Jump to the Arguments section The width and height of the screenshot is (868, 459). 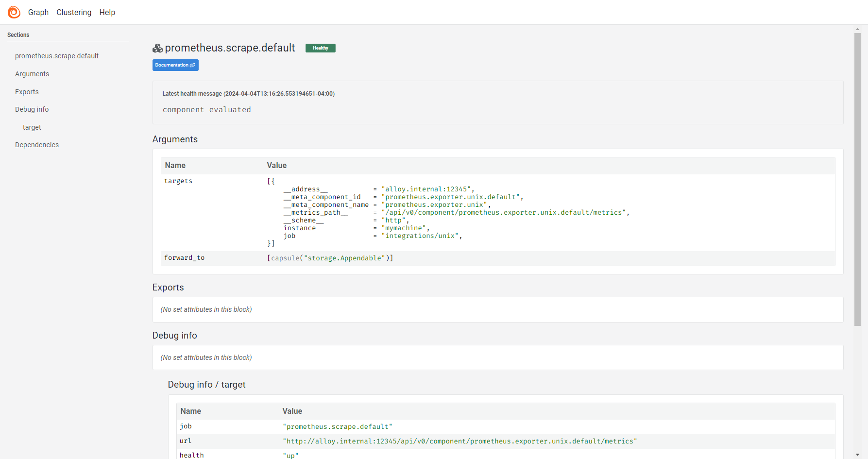(x=32, y=73)
